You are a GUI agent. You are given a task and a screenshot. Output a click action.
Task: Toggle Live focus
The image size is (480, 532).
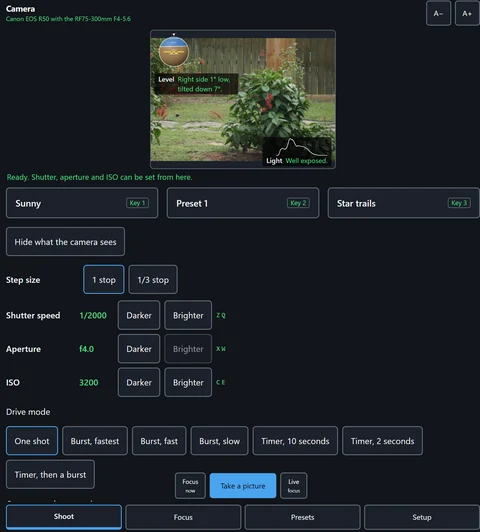click(294, 486)
